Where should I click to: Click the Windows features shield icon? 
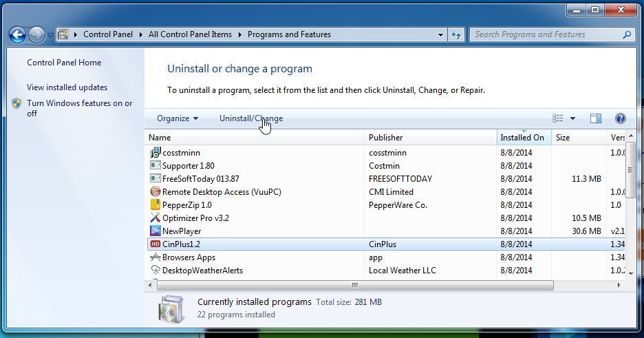(x=17, y=103)
